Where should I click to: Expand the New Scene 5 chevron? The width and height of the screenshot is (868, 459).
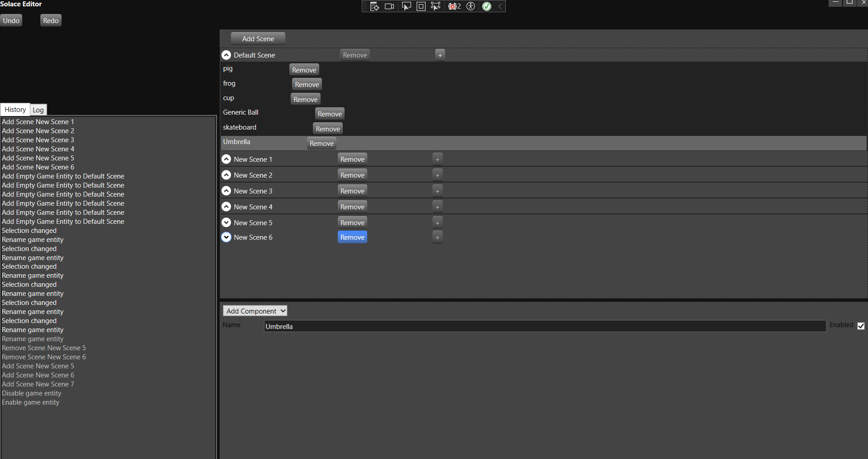click(x=226, y=222)
